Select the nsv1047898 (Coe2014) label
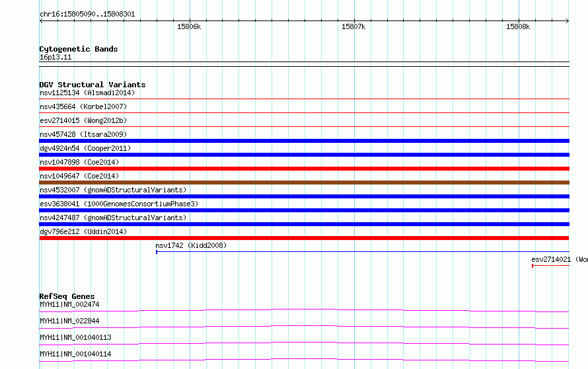The image size is (588, 369). [x=79, y=162]
